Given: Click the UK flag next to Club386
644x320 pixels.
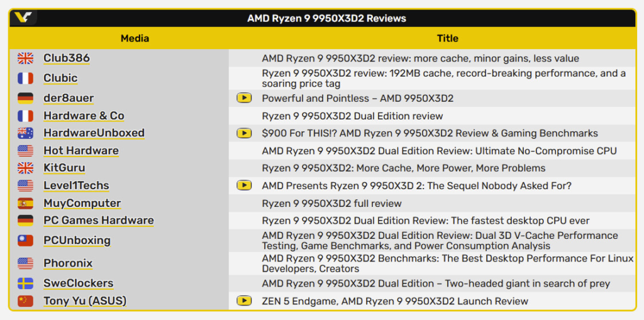Looking at the screenshot, I should (25, 58).
